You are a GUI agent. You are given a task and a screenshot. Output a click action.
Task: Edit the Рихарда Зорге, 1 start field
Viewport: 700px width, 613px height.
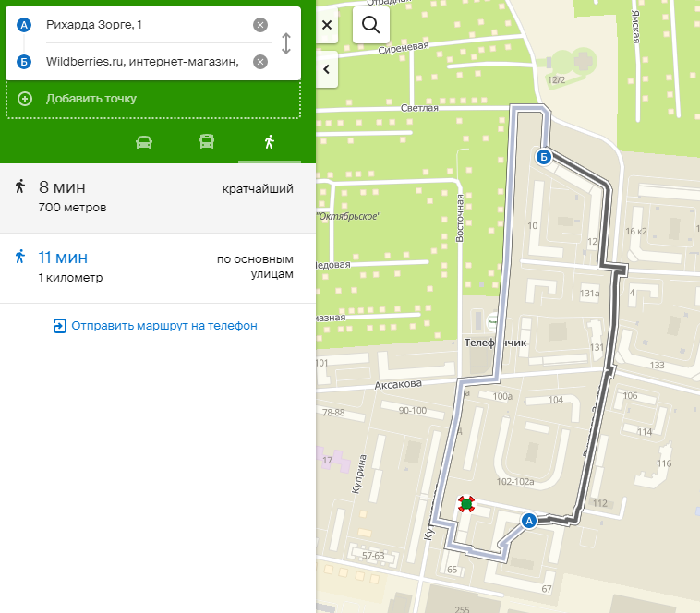[x=143, y=25]
